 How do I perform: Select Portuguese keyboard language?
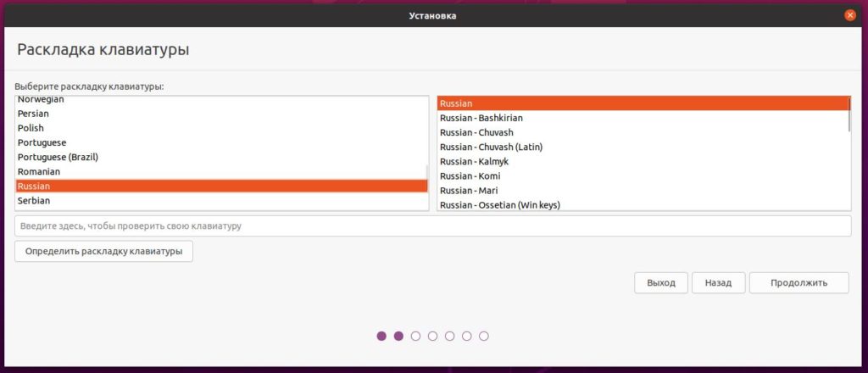pyautogui.click(x=42, y=142)
